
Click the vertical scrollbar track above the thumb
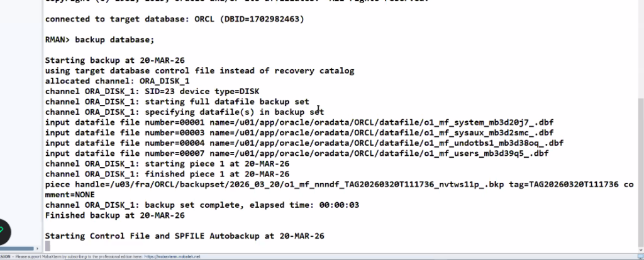click(640, 50)
